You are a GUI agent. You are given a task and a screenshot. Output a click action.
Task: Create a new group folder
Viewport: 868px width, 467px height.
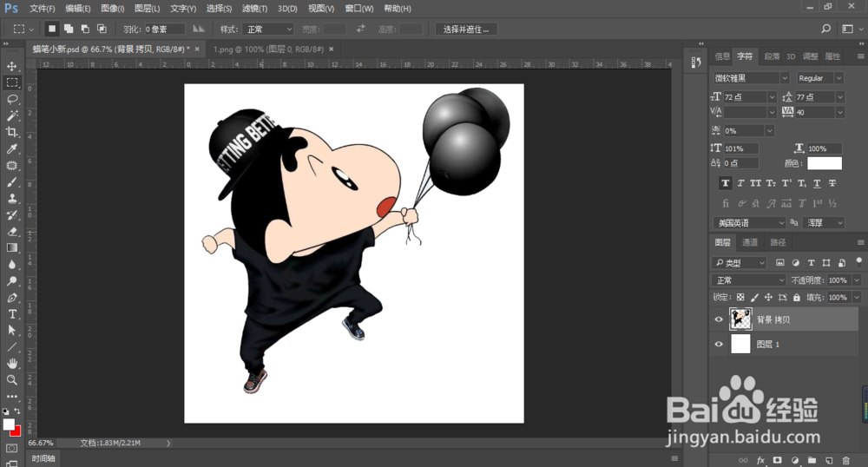tap(812, 460)
